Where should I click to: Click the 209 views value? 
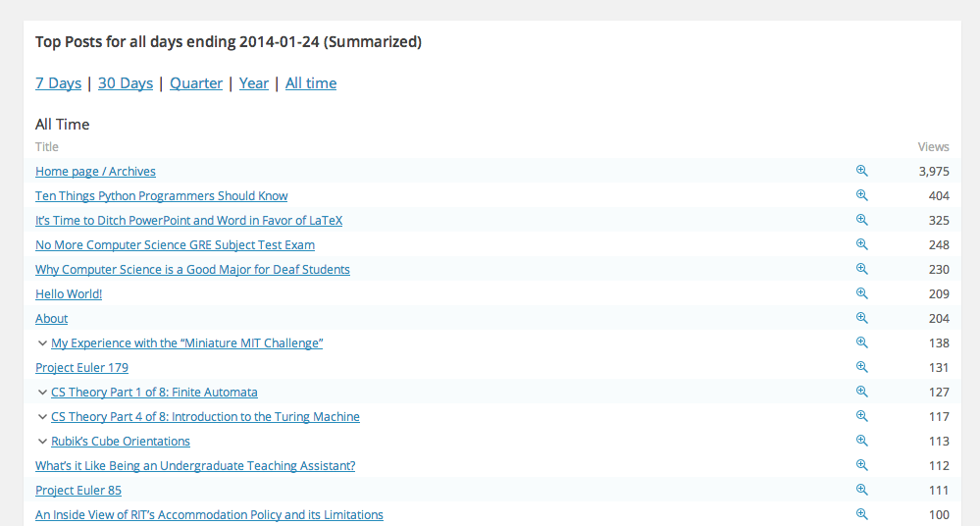pyautogui.click(x=939, y=294)
